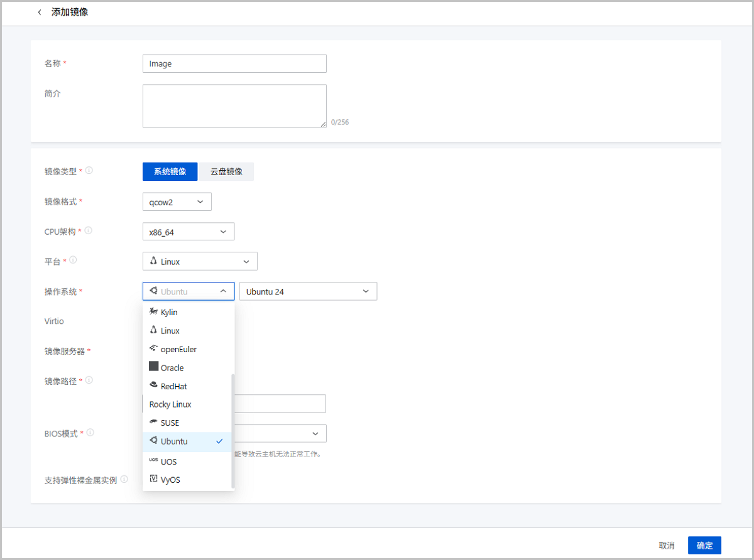Click info icon next to 镜像类型

89,171
